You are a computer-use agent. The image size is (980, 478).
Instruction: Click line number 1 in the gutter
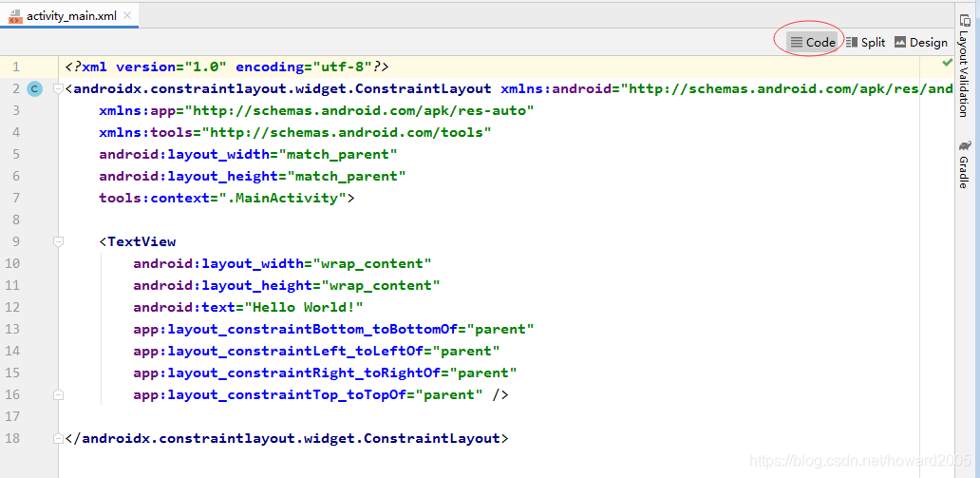pyautogui.click(x=15, y=67)
